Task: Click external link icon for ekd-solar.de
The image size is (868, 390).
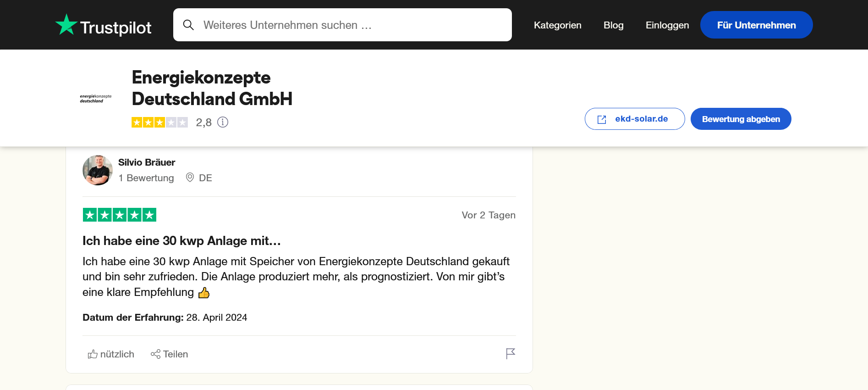Action: (x=602, y=119)
